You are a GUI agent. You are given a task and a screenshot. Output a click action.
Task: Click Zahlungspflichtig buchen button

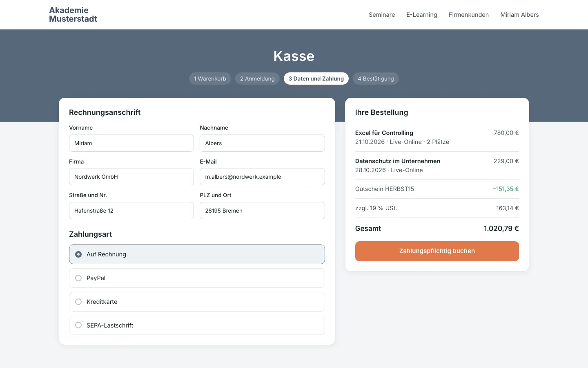[x=437, y=251]
